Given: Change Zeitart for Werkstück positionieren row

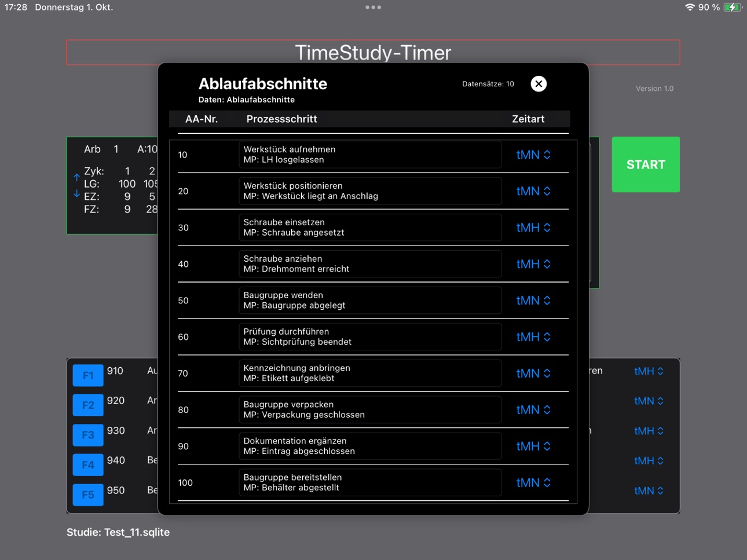Looking at the screenshot, I should pyautogui.click(x=533, y=191).
